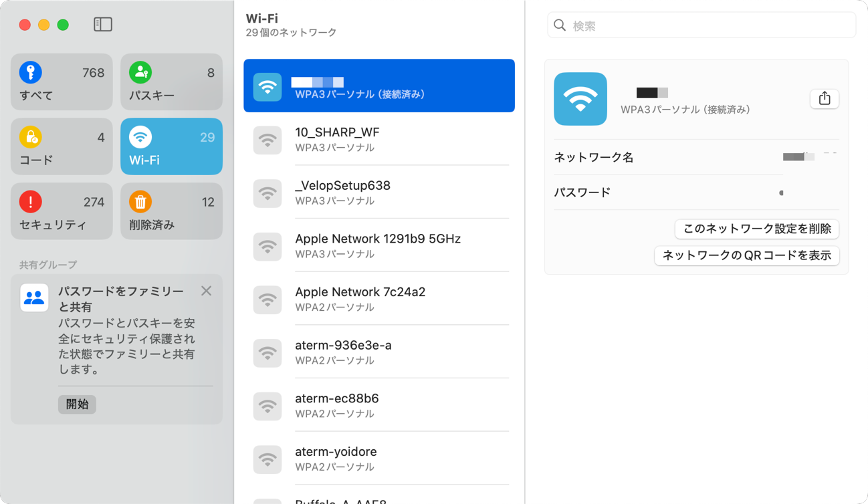Image resolution: width=868 pixels, height=504 pixels.
Task: Dismiss the family sharing suggestion card
Action: (206, 291)
